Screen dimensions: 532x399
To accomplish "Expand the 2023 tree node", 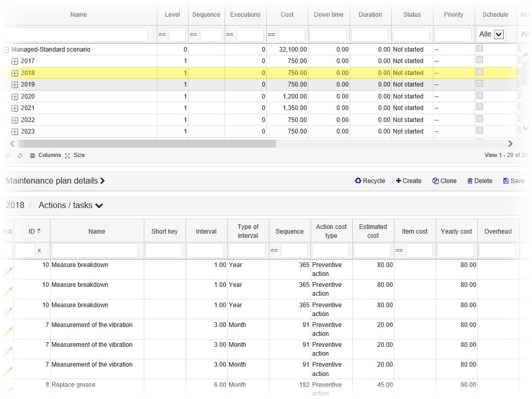I will 15,132.
